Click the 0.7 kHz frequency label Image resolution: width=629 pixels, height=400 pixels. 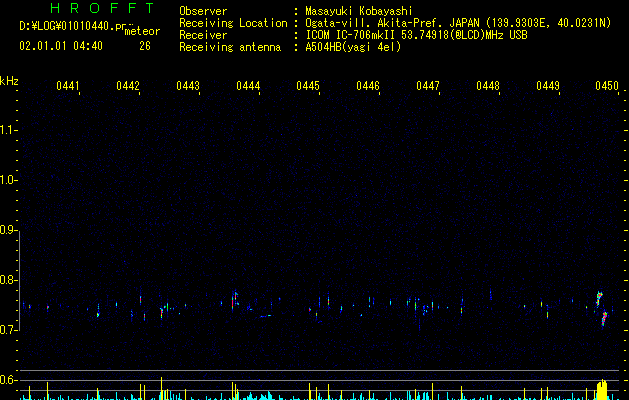click(x=8, y=330)
